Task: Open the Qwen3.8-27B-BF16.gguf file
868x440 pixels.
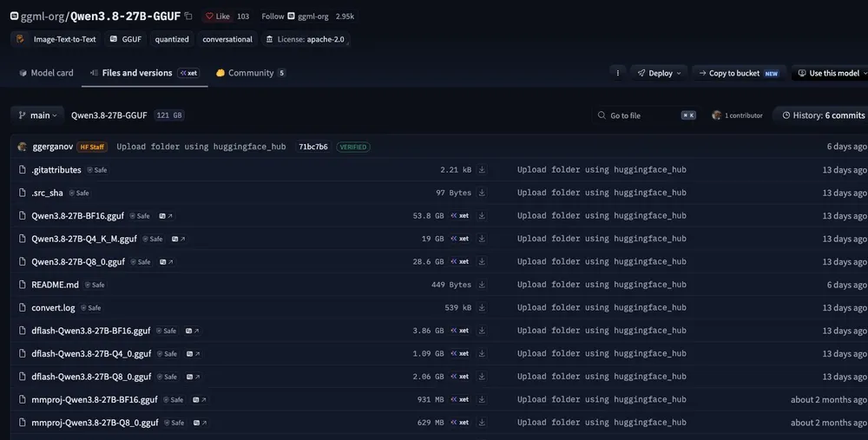Action: [77, 216]
